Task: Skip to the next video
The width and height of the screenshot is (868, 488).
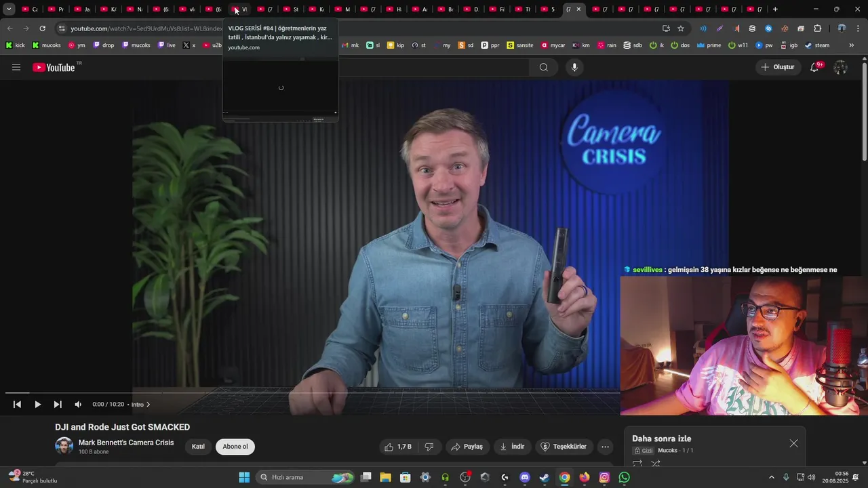Action: (58, 405)
